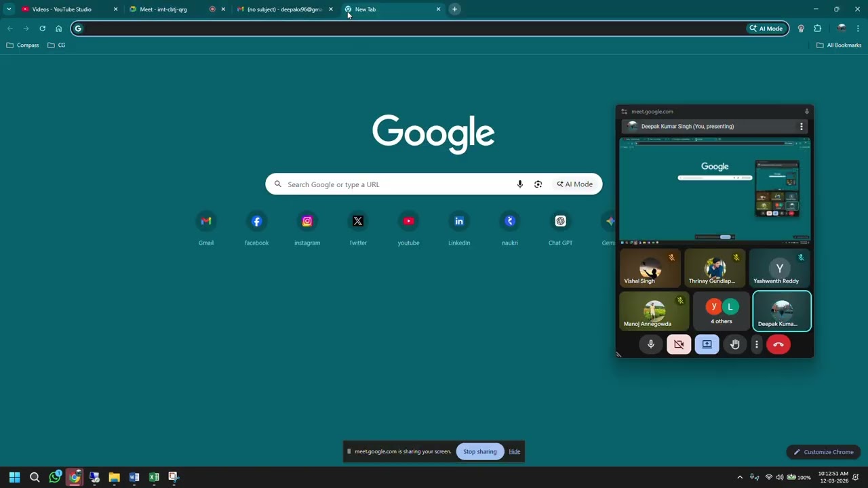This screenshot has height=488, width=868.
Task: Open the Compass bookmarks folder
Action: tap(22, 45)
